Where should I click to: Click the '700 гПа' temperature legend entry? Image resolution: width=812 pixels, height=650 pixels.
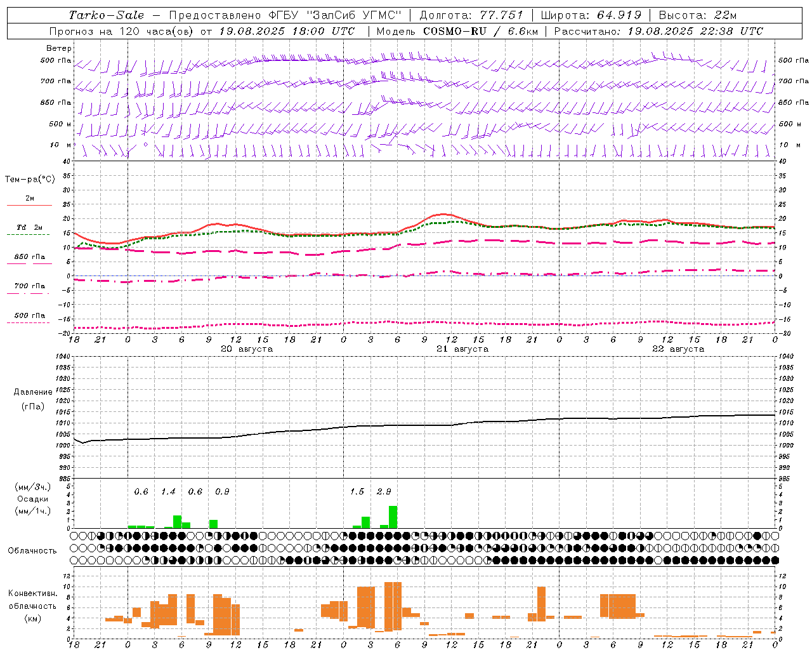coord(29,289)
